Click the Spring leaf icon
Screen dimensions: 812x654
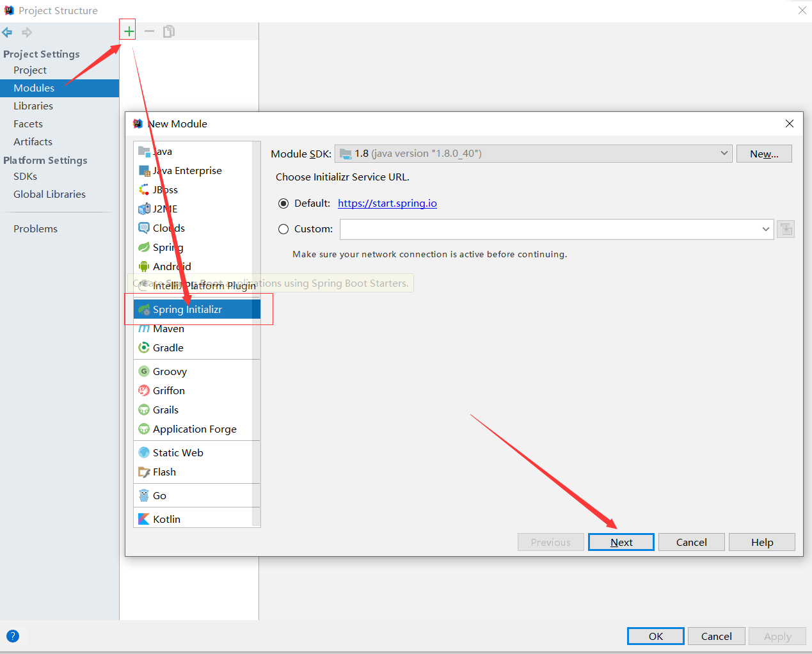pos(144,248)
